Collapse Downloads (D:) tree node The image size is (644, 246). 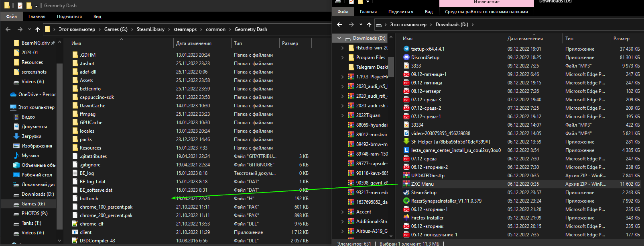click(339, 38)
